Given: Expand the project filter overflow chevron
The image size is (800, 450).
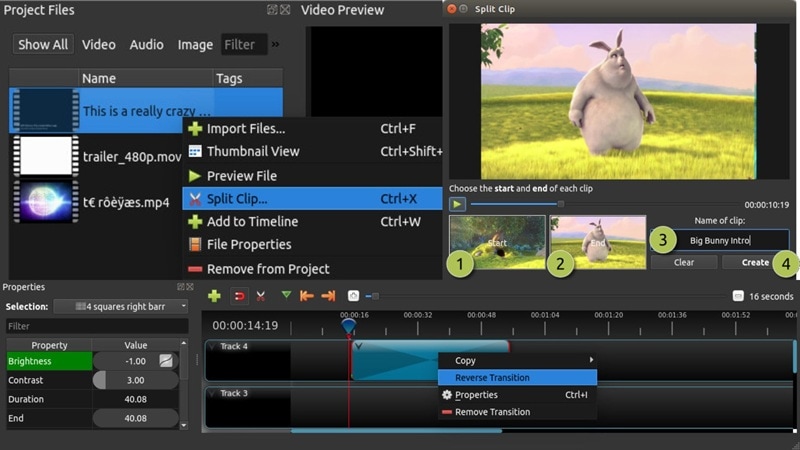Looking at the screenshot, I should (276, 44).
